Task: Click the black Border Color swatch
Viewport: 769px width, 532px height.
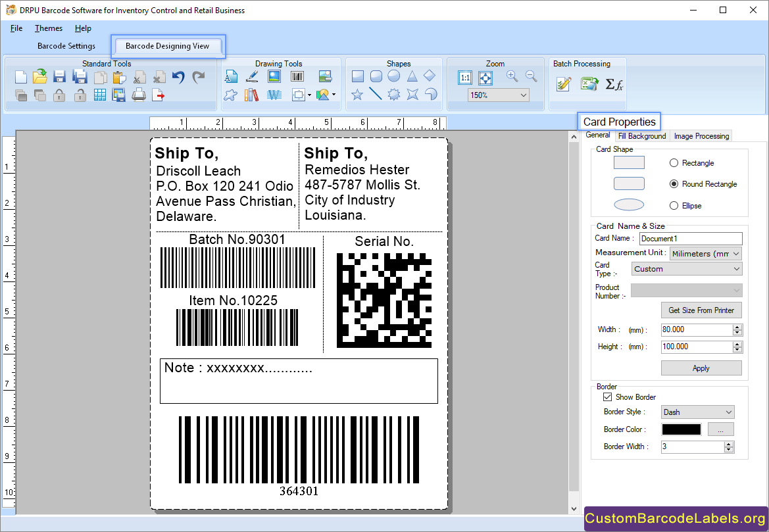Action: coord(682,429)
